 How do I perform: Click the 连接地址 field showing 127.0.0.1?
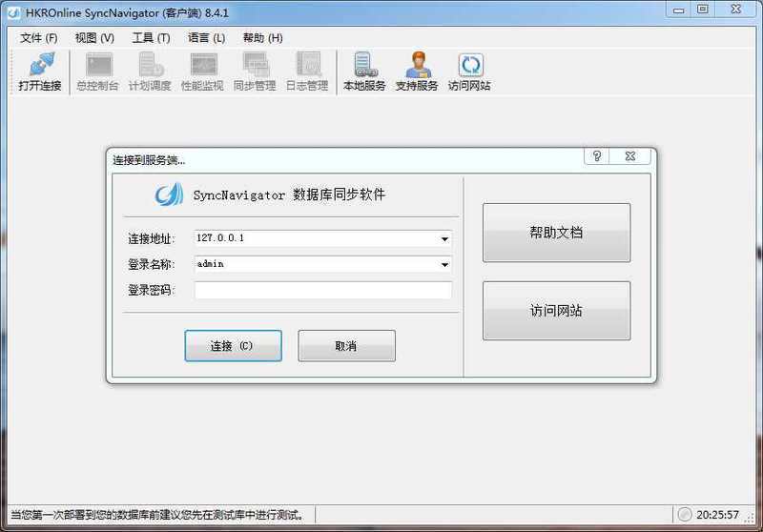(323, 238)
